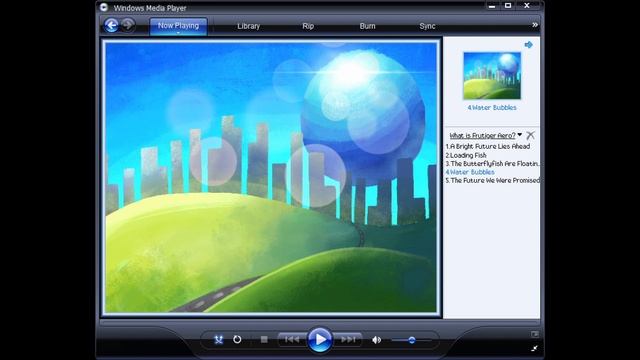Open the Now Playing tab
This screenshot has width=640, height=360.
click(178, 26)
